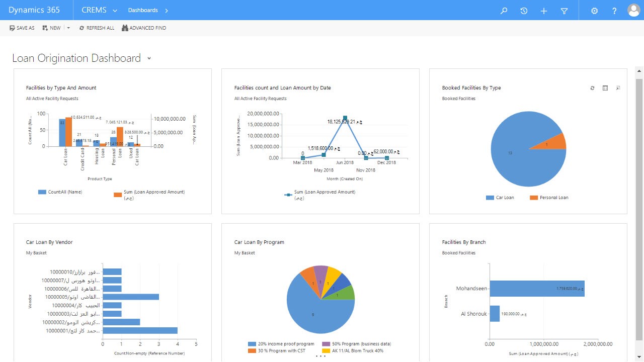Expand the NEW button dropdown arrow
This screenshot has width=644, height=362.
[x=68, y=28]
